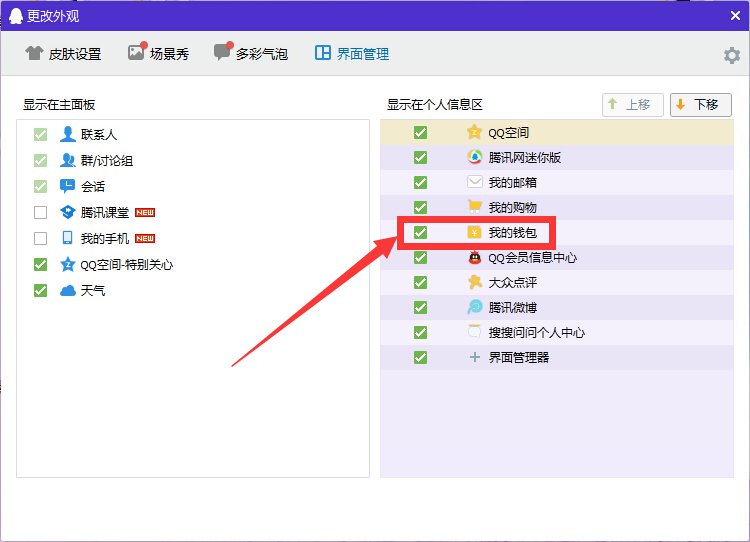Click the 腾讯微博 icon

click(x=474, y=307)
